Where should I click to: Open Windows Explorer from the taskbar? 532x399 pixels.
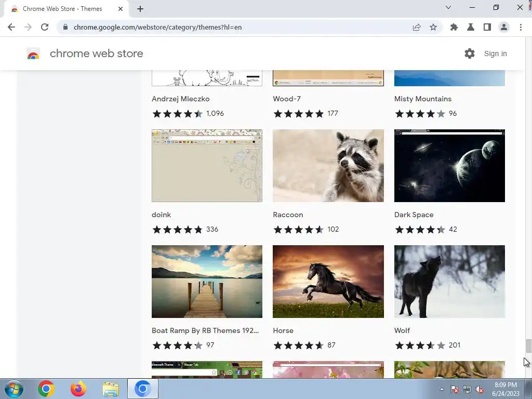[111, 389]
